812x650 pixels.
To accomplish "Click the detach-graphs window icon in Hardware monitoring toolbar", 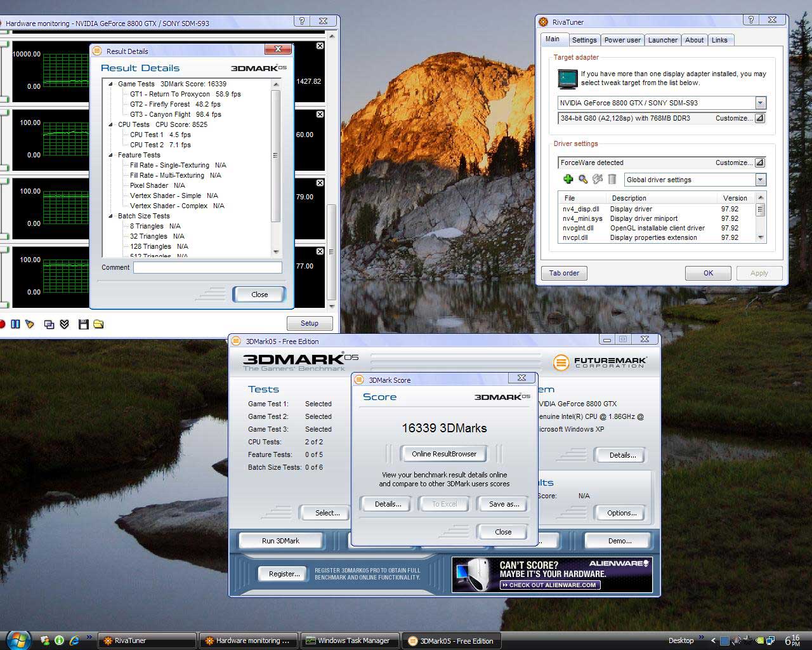I will [x=49, y=324].
